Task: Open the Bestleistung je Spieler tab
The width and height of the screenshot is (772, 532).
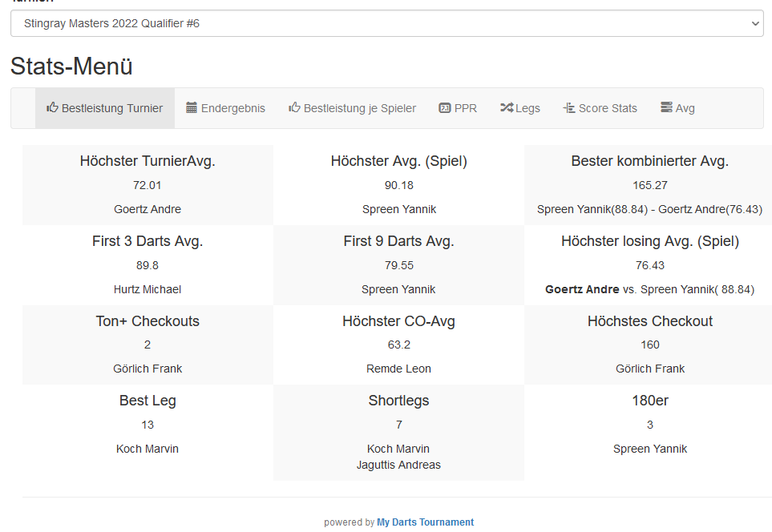Action: click(359, 108)
